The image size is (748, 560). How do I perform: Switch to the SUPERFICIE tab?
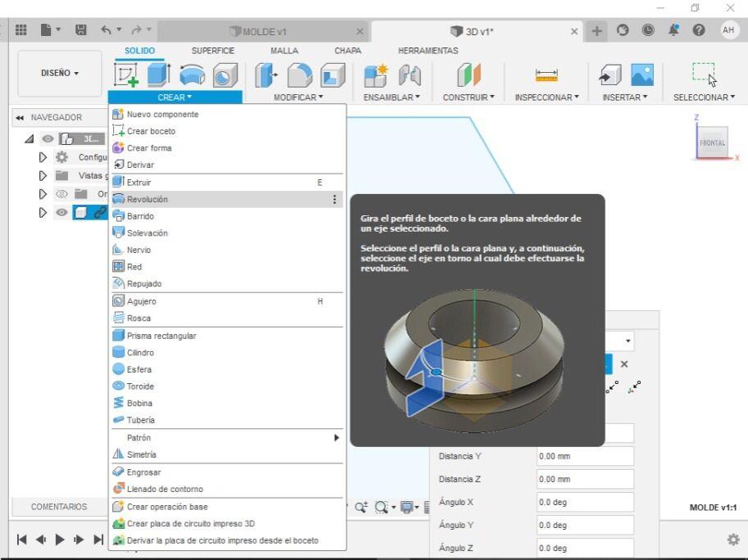tap(213, 51)
